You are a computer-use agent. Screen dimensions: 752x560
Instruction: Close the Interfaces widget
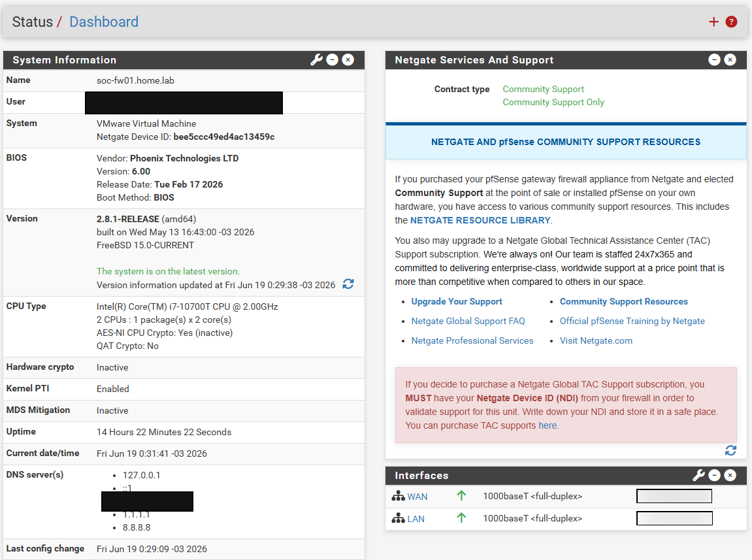(730, 475)
